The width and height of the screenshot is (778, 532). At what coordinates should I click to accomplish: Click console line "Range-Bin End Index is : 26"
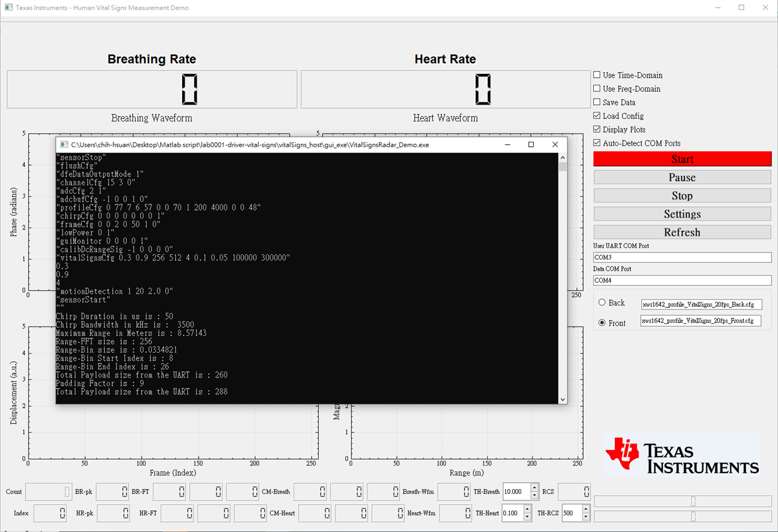point(112,366)
